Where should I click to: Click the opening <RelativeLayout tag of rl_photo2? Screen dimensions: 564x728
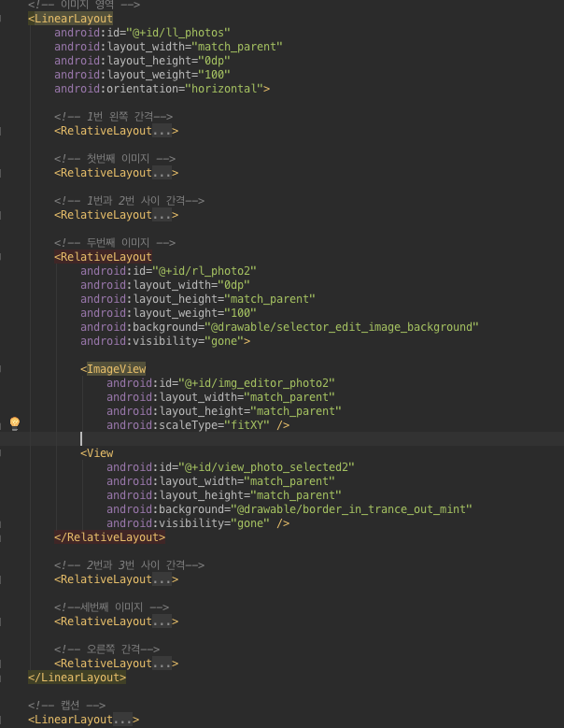pos(103,257)
